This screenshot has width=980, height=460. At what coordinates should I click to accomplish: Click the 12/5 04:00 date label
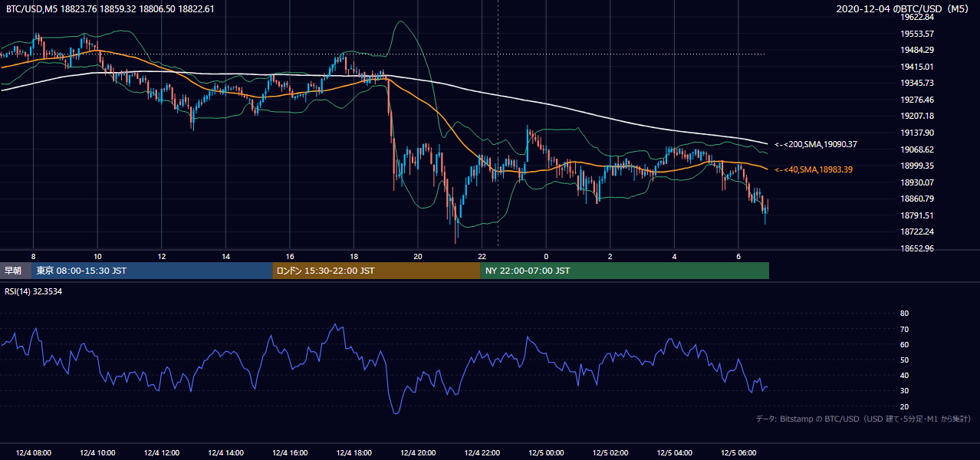click(x=675, y=453)
